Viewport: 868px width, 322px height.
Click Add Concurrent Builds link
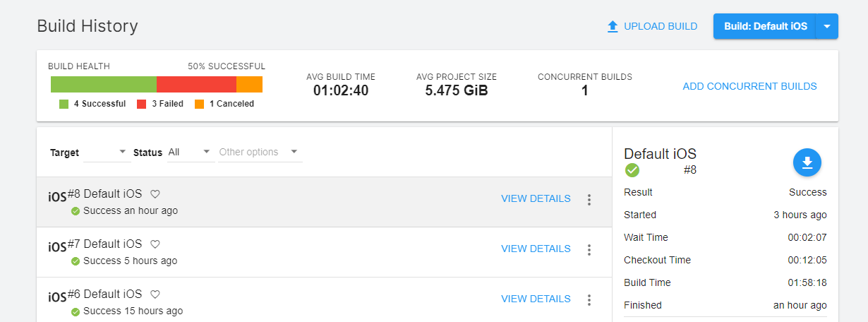[x=749, y=87]
